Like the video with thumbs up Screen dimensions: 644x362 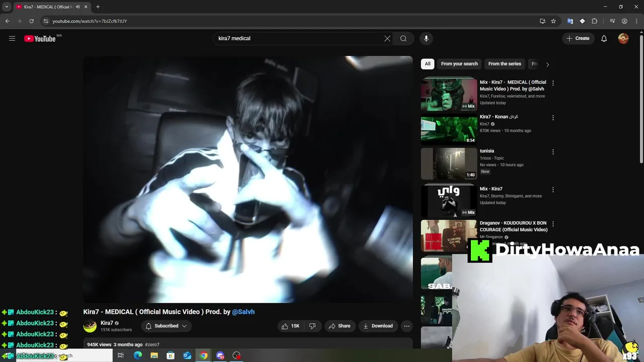coord(291,326)
